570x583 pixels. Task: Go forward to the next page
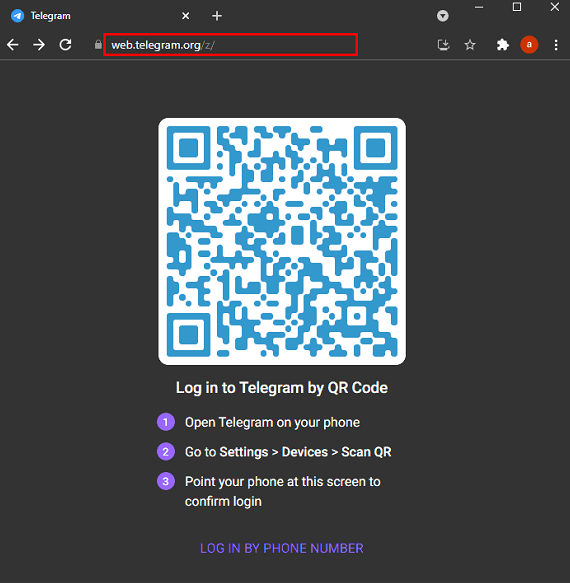tap(39, 45)
